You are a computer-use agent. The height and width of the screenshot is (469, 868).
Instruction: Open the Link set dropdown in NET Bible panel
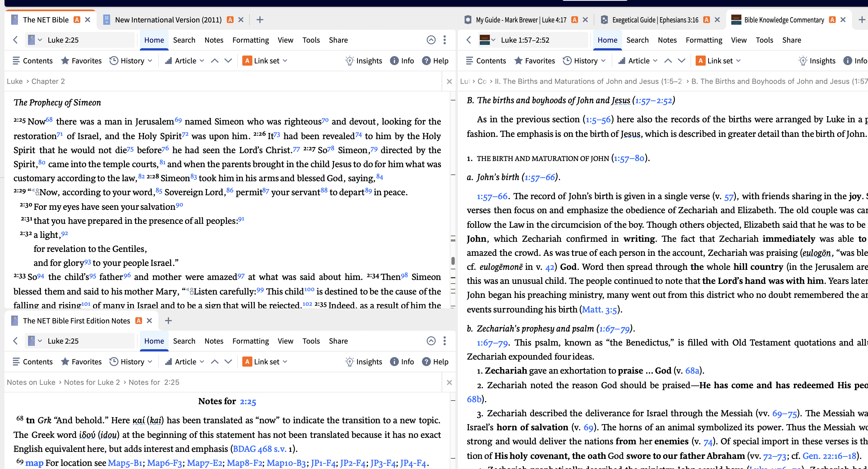(265, 61)
